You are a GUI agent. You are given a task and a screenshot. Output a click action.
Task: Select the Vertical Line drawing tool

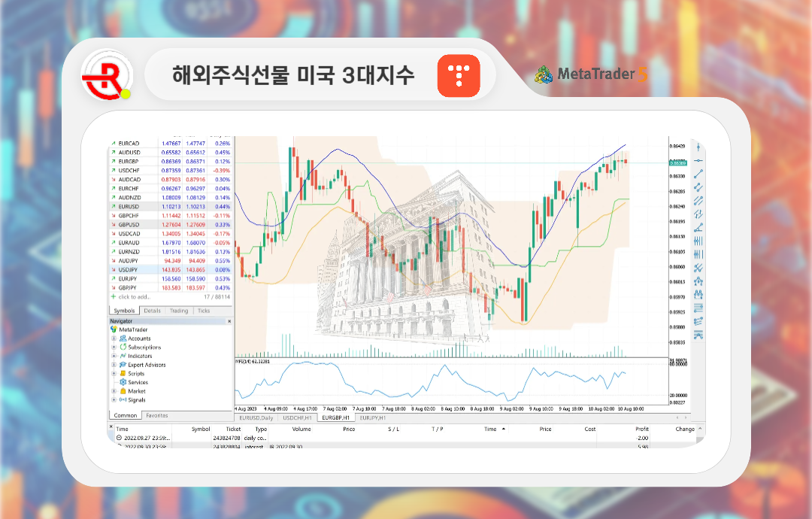(698, 147)
